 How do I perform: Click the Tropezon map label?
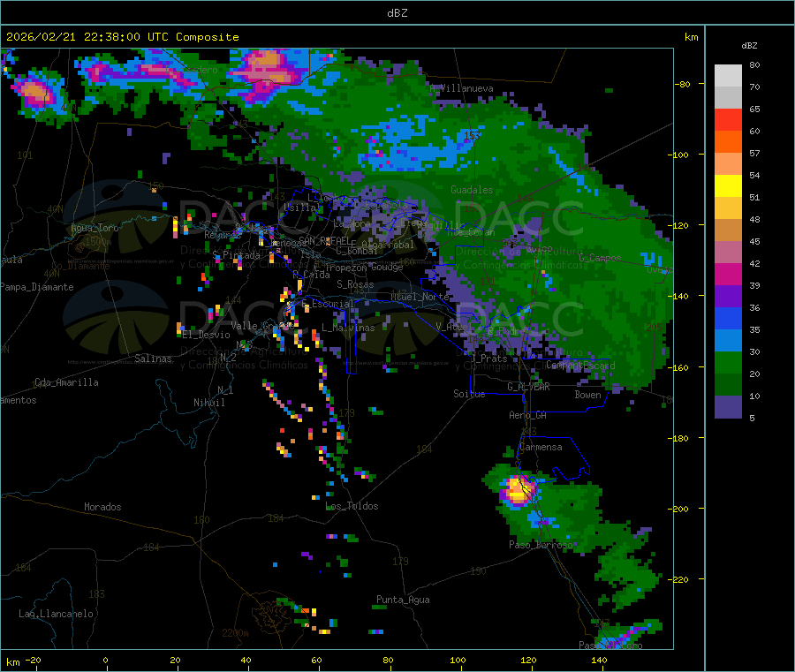point(346,268)
